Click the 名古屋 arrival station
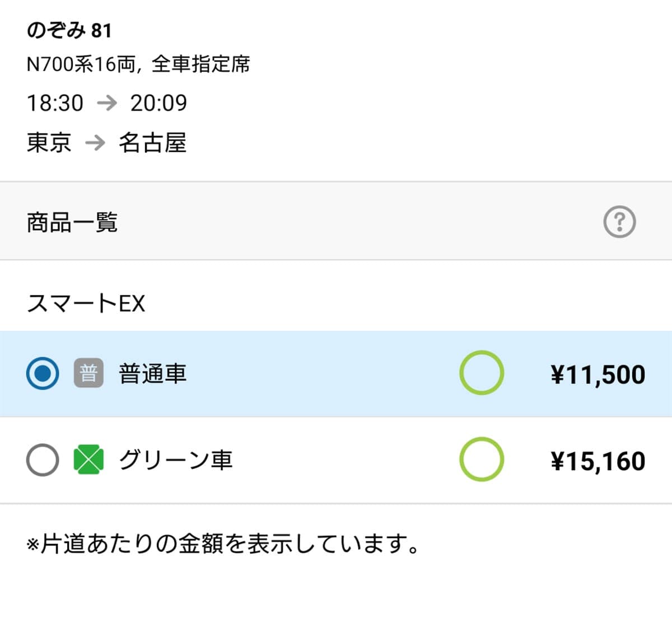The height and width of the screenshot is (626, 672). 152,142
